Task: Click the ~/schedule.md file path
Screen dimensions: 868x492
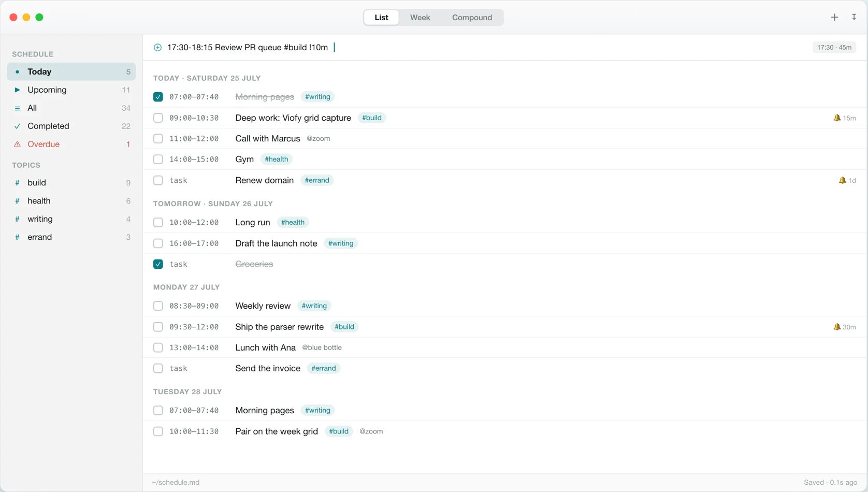Action: [x=176, y=483]
